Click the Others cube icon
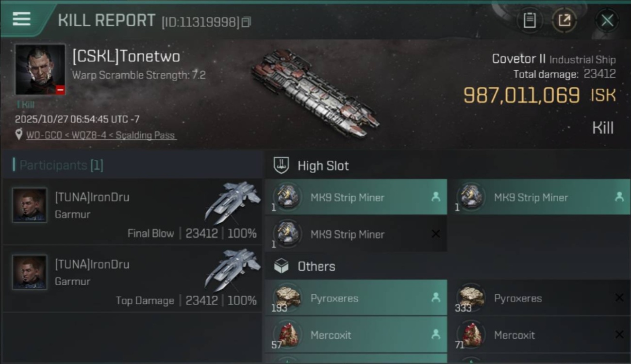The height and width of the screenshot is (364, 631). [x=282, y=266]
